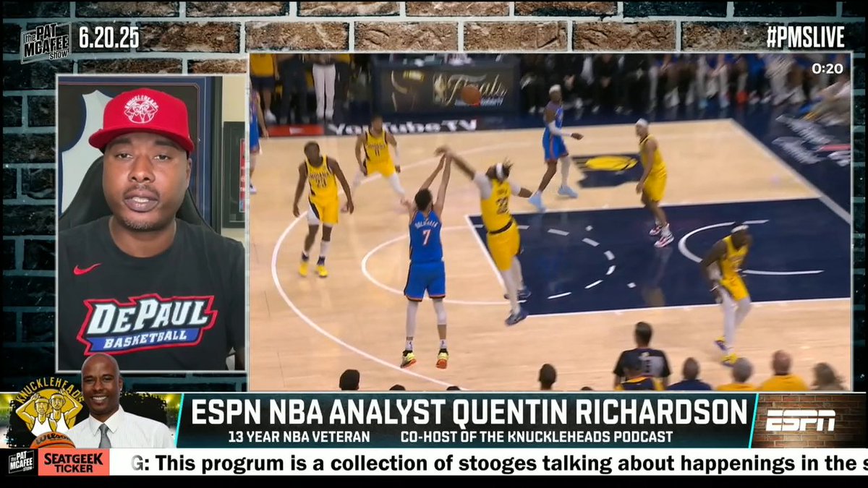The width and height of the screenshot is (868, 488).
Task: Click the YouTube TV courtside sign
Action: tap(401, 127)
